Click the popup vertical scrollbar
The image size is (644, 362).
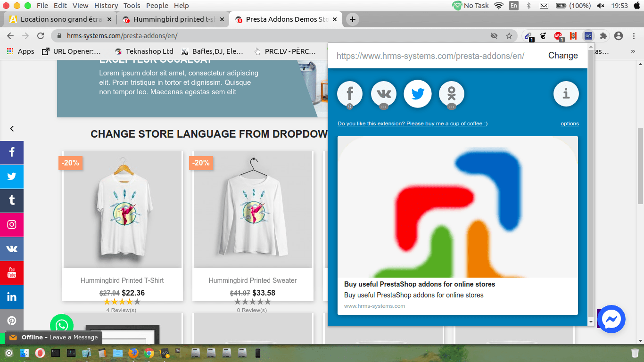[591, 189]
